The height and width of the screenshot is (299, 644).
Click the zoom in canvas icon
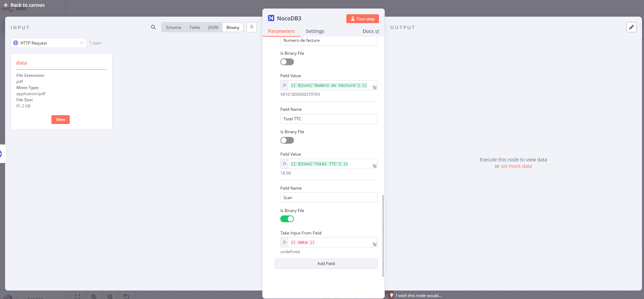point(94,297)
